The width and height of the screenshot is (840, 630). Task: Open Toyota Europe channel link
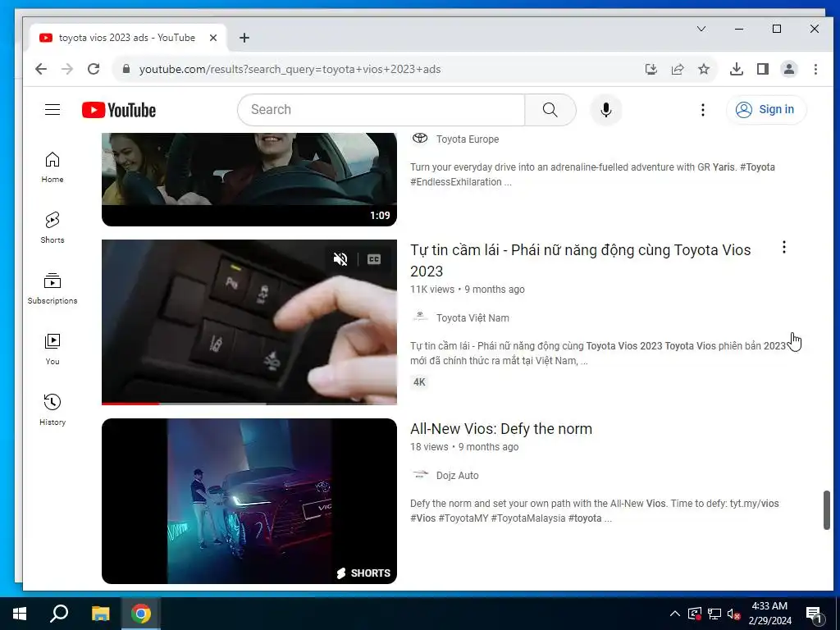468,139
